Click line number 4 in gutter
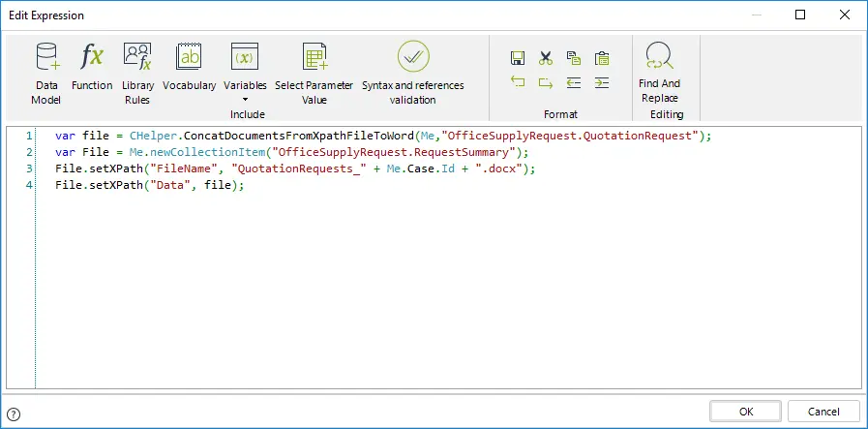Image resolution: width=868 pixels, height=429 pixels. tap(29, 186)
